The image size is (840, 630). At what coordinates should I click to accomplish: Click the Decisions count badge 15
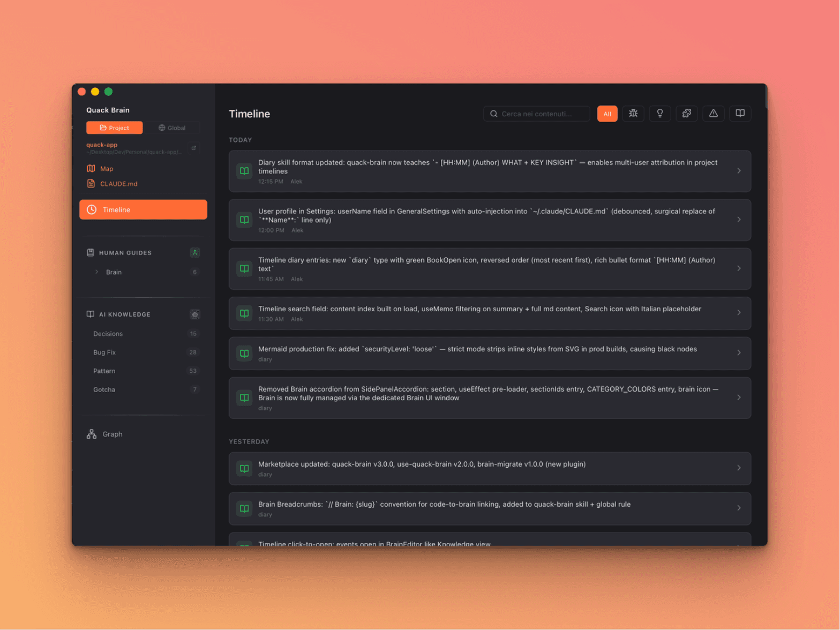[193, 334]
